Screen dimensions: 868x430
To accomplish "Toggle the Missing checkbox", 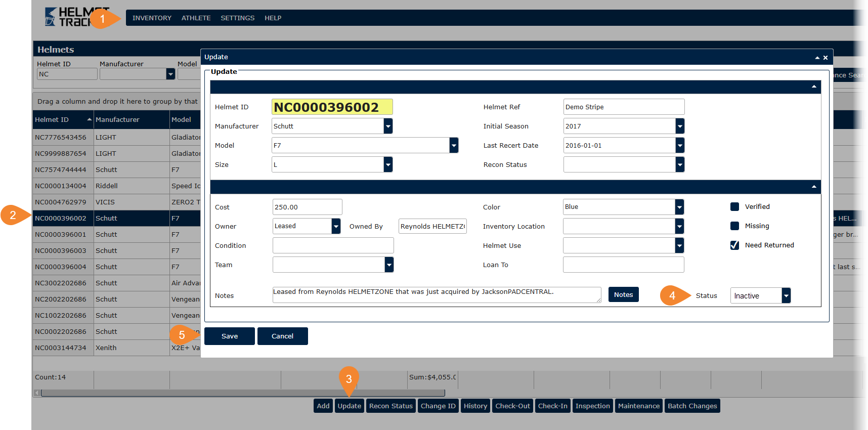I will coord(734,226).
